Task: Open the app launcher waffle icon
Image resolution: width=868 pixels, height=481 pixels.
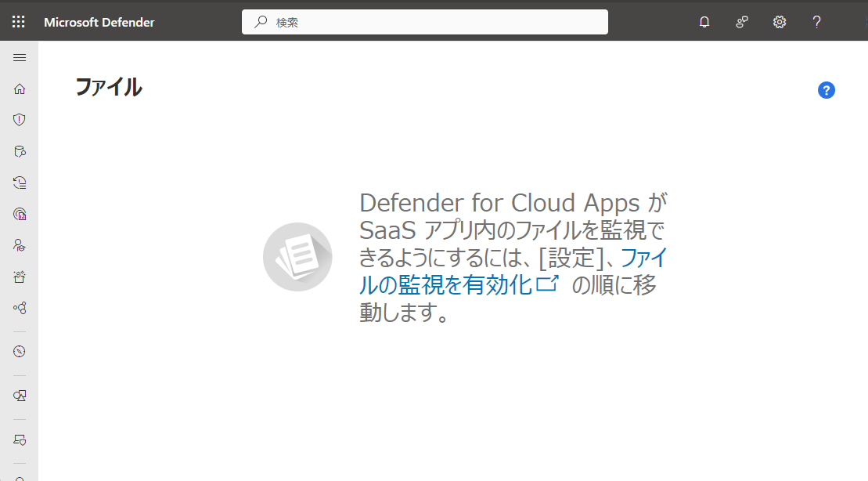Action: pos(18,22)
